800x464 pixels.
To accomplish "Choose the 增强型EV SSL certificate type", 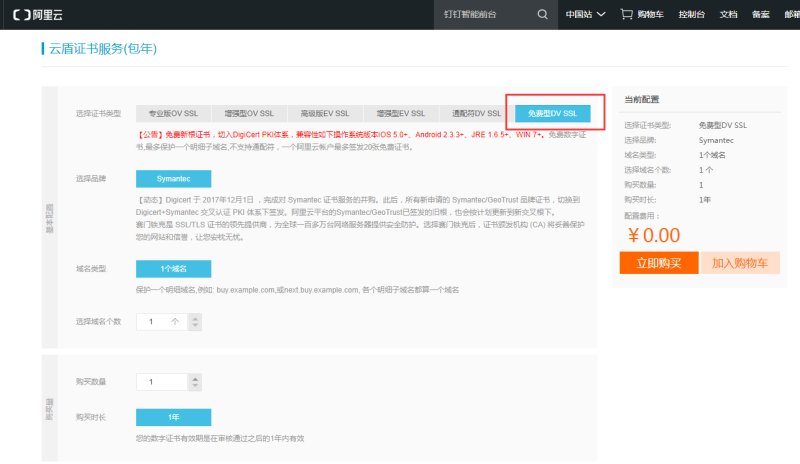I will [400, 113].
